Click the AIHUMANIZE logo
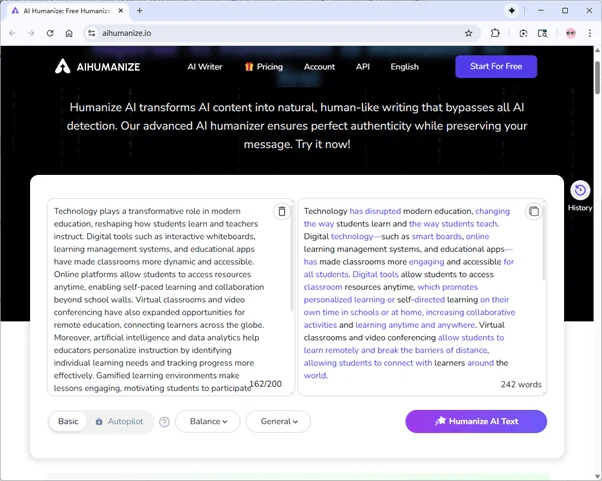Viewport: 602px width, 481px height. [97, 67]
